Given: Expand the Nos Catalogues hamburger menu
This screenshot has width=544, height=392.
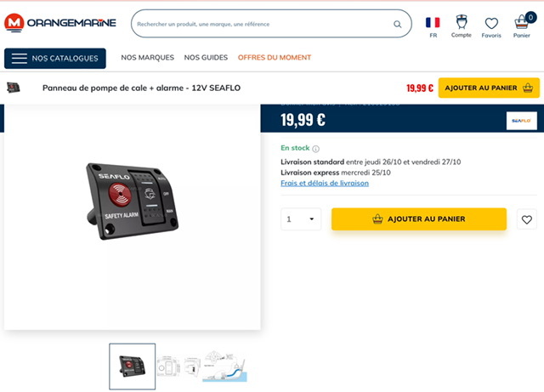Looking at the screenshot, I should point(54,59).
